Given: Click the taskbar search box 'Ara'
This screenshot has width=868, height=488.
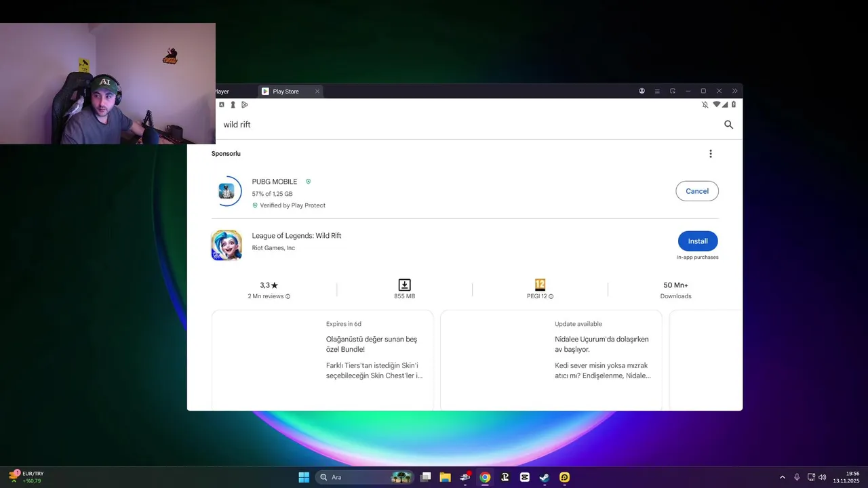Looking at the screenshot, I should coord(365,477).
